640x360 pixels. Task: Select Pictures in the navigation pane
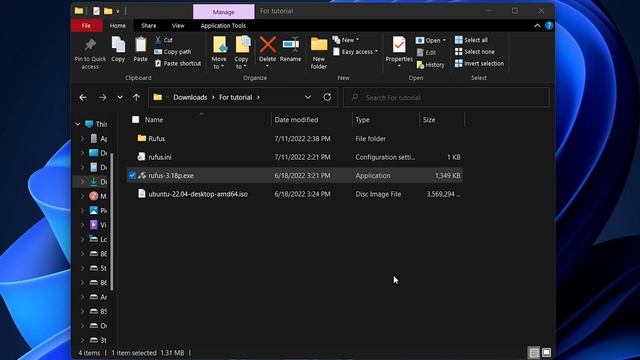click(98, 211)
